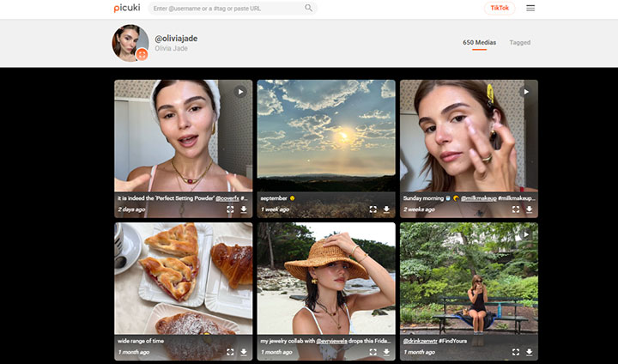Open the sunset sky photo thumbnail
618x364 pixels.
[x=326, y=136]
